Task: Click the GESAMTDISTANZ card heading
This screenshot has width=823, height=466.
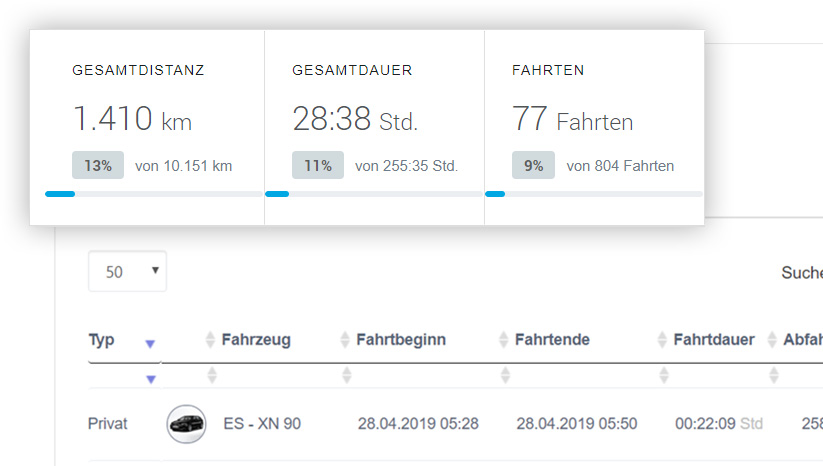Action: tap(139, 70)
